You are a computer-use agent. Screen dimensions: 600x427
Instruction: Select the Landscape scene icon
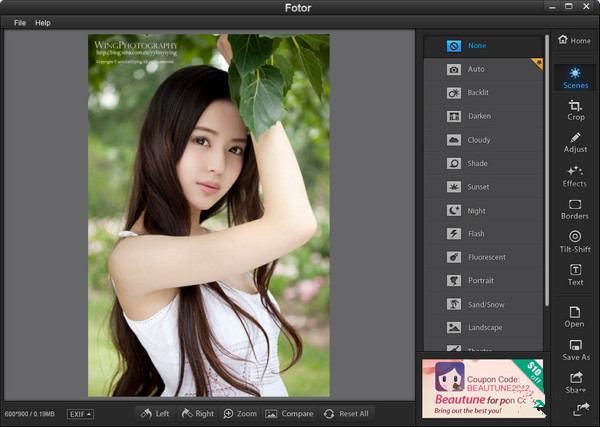click(454, 328)
